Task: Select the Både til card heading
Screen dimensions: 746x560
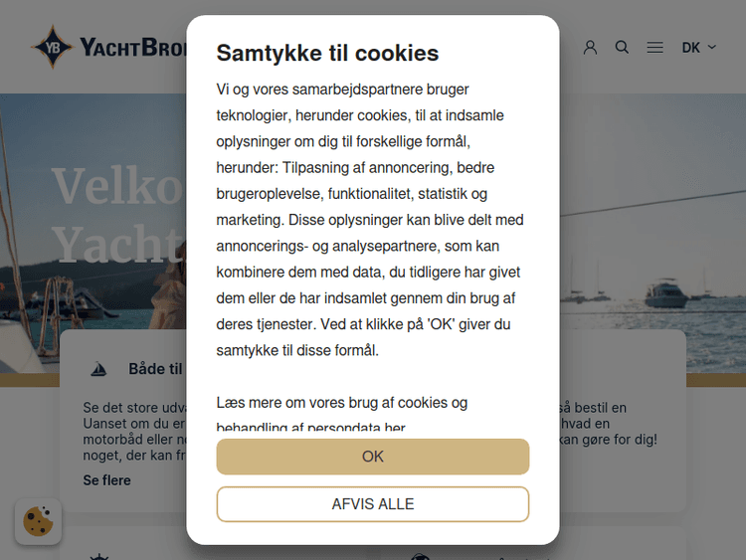Action: tap(155, 369)
